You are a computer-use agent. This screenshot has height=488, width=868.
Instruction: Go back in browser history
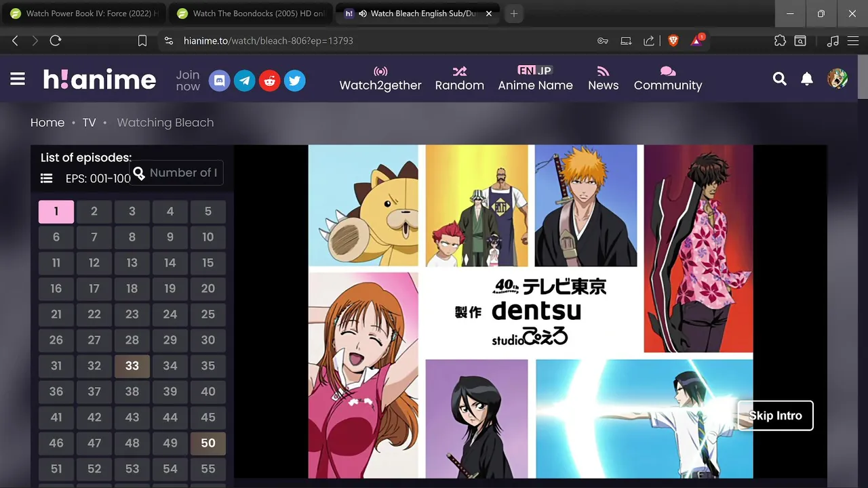pos(15,41)
